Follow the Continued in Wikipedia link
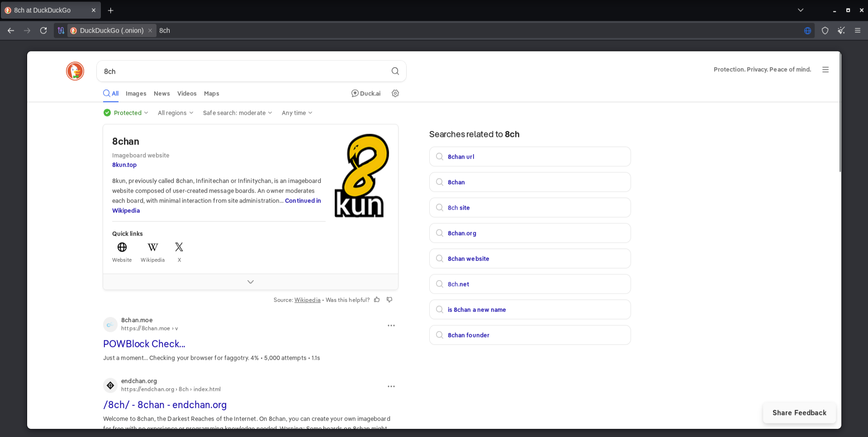Viewport: 868px width, 437px height. 217,206
